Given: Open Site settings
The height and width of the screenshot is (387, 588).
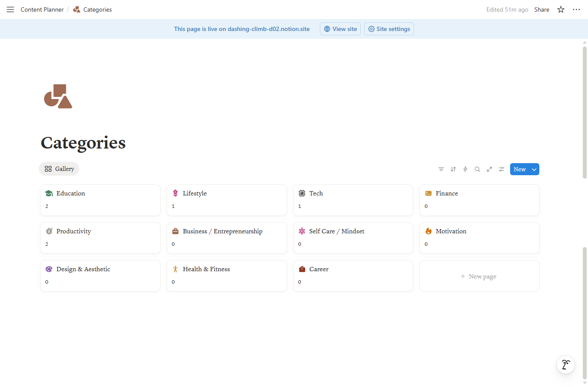Looking at the screenshot, I should pyautogui.click(x=389, y=29).
